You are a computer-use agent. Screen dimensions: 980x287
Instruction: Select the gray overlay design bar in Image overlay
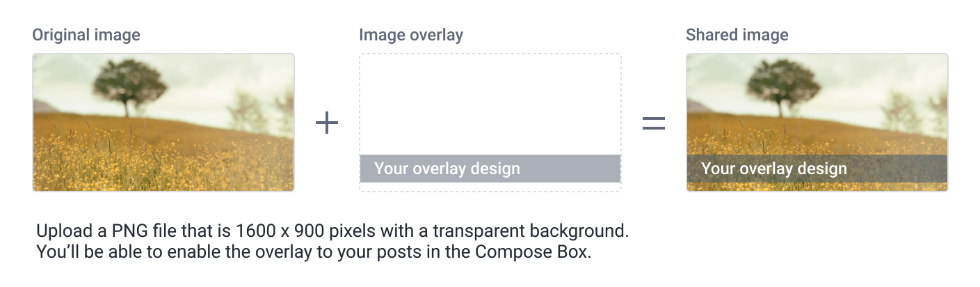pos(570,169)
